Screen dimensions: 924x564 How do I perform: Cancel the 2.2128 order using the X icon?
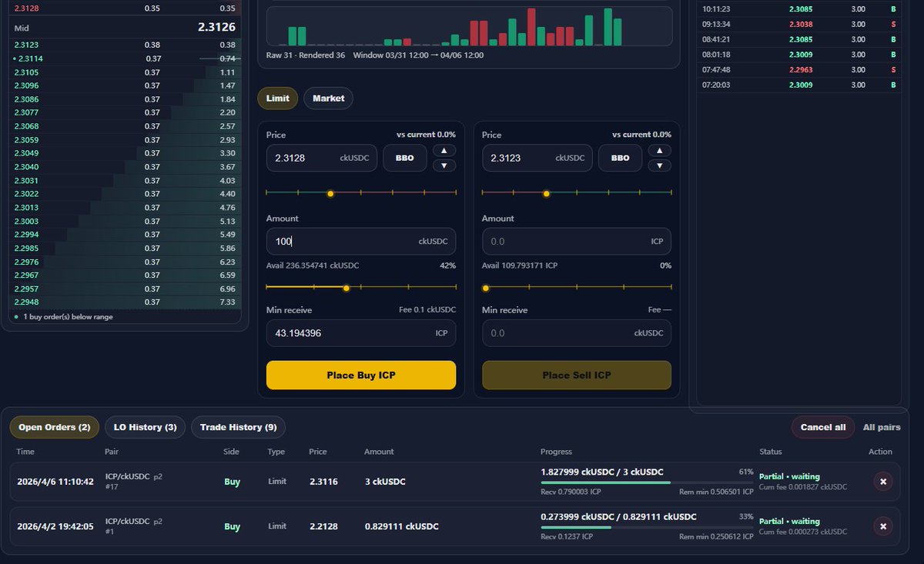coord(882,526)
